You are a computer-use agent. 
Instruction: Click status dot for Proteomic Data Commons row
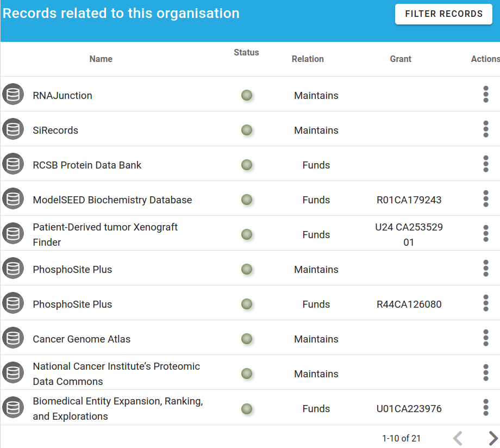point(247,374)
